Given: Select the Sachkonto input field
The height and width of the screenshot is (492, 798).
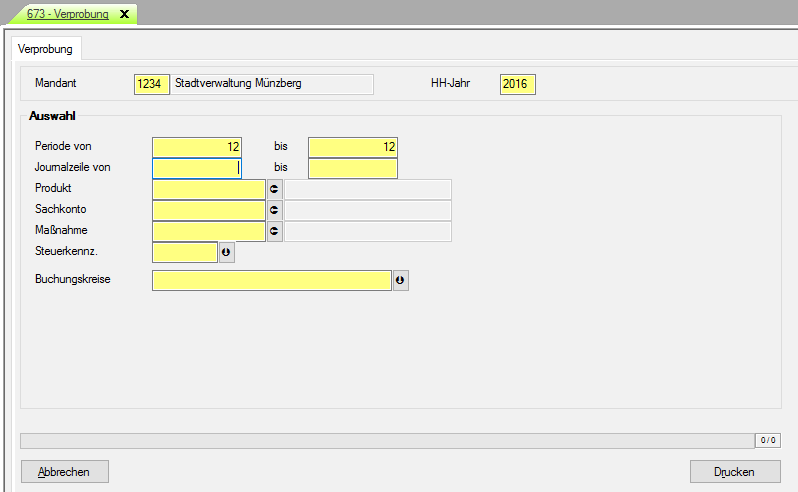Looking at the screenshot, I should point(208,210).
